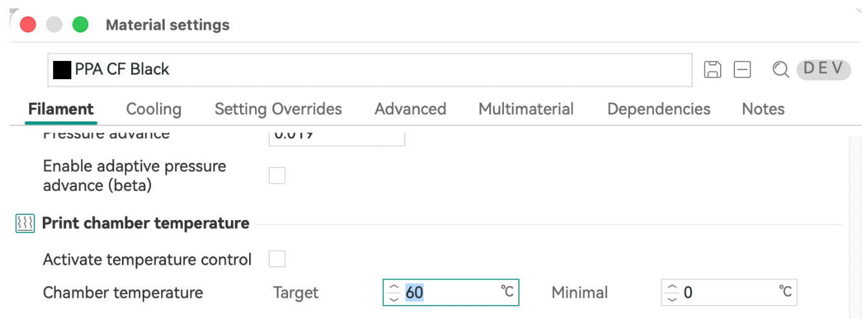Viewport: 868px width, 331px height.
Task: Enable adaptive pressure advance checkbox
Action: [277, 175]
